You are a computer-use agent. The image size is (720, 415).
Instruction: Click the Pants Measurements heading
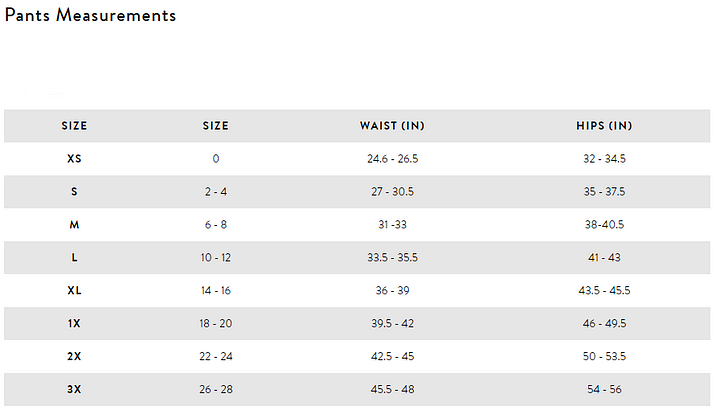(x=90, y=15)
